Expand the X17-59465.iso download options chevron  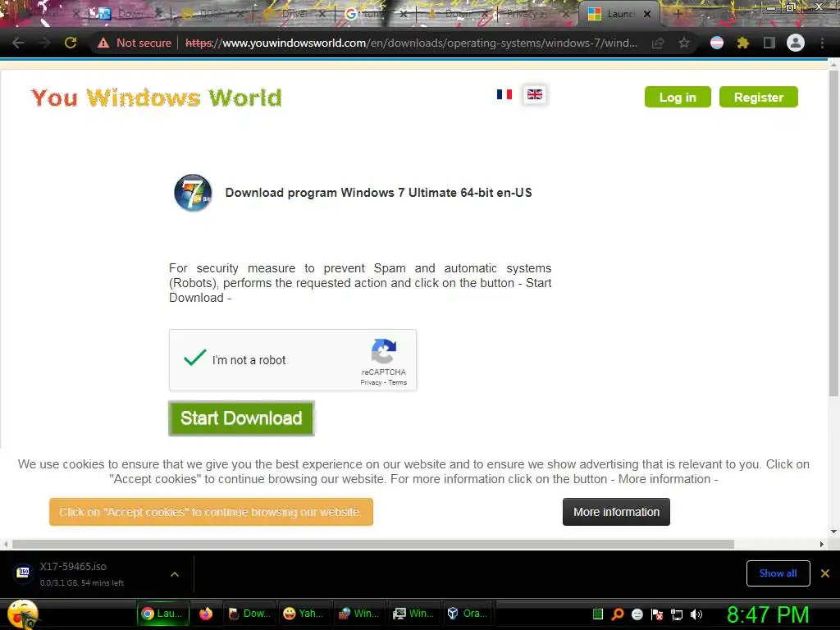pyautogui.click(x=175, y=574)
